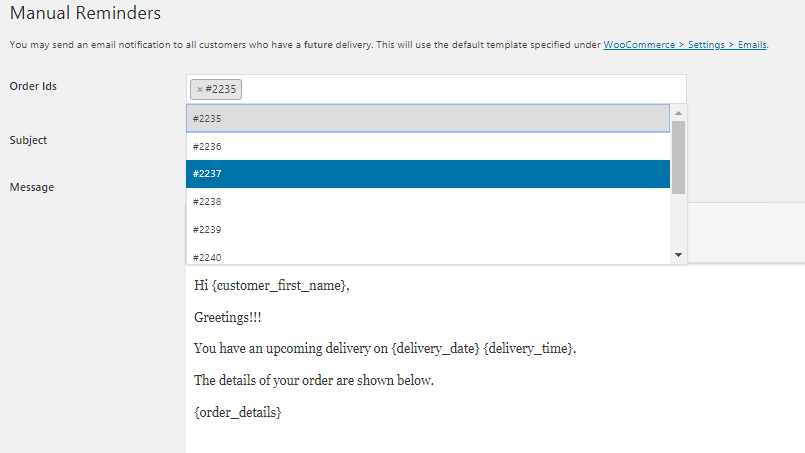
Task: Click the upcoming delivery sentence in the message
Action: coord(385,349)
